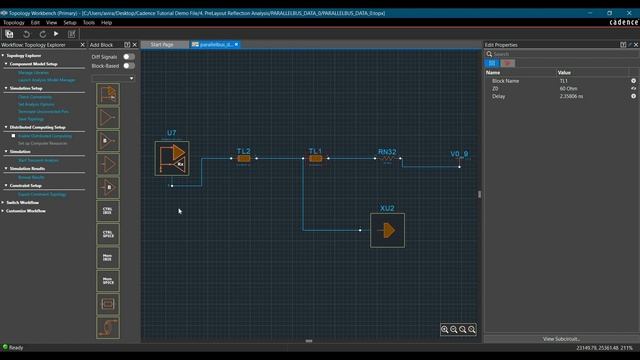Collapse the Distributed Computing Setup section
The height and width of the screenshot is (360, 640).
[6, 127]
